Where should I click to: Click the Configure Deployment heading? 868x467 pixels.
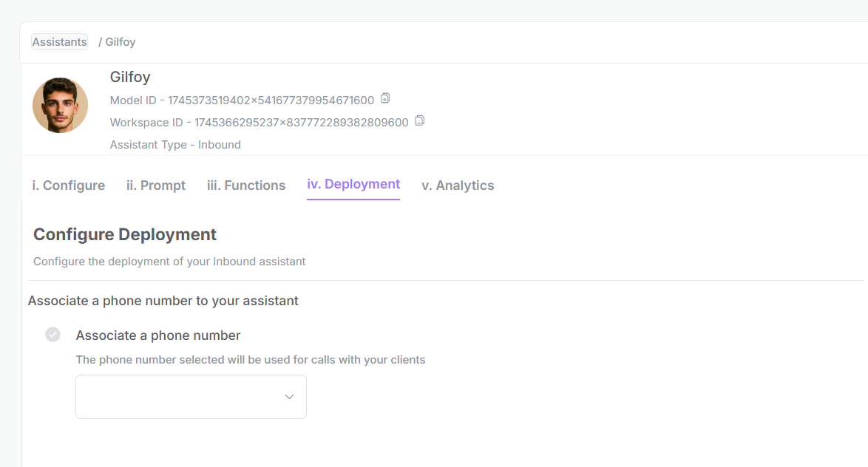pyautogui.click(x=124, y=234)
